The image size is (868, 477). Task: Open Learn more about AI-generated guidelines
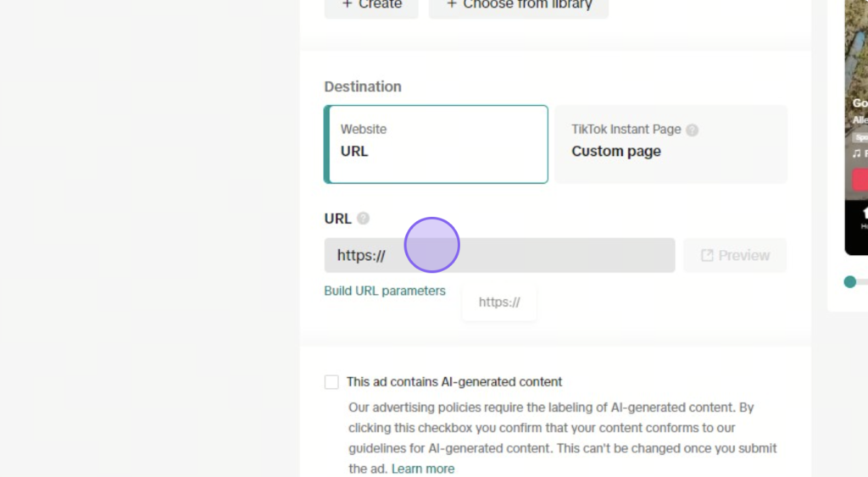pos(423,469)
